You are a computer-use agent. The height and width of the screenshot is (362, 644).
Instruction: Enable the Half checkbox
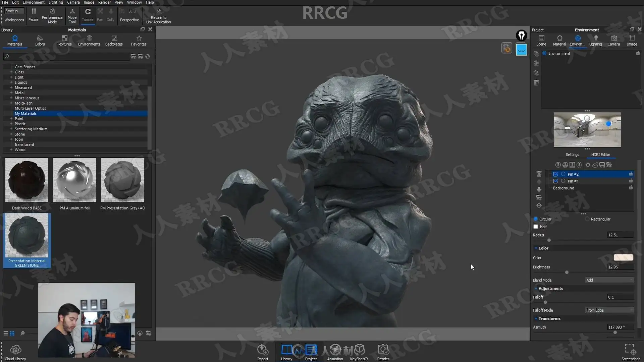tap(536, 227)
